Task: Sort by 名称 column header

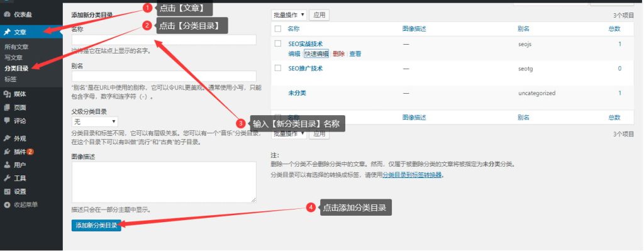Action: coord(294,29)
